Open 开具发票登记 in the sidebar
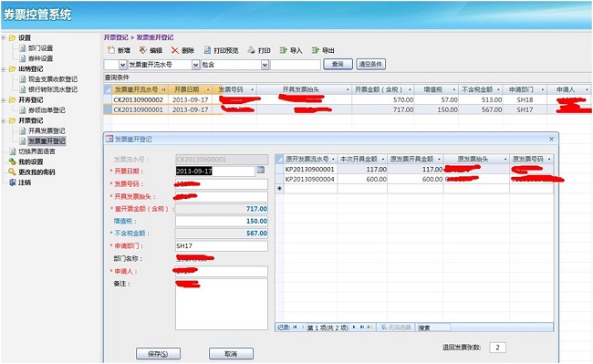Screen dimensions: 593x364 coord(47,130)
